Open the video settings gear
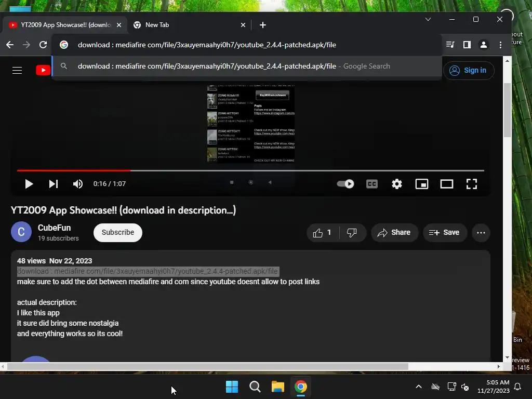The width and height of the screenshot is (532, 399). tap(396, 184)
